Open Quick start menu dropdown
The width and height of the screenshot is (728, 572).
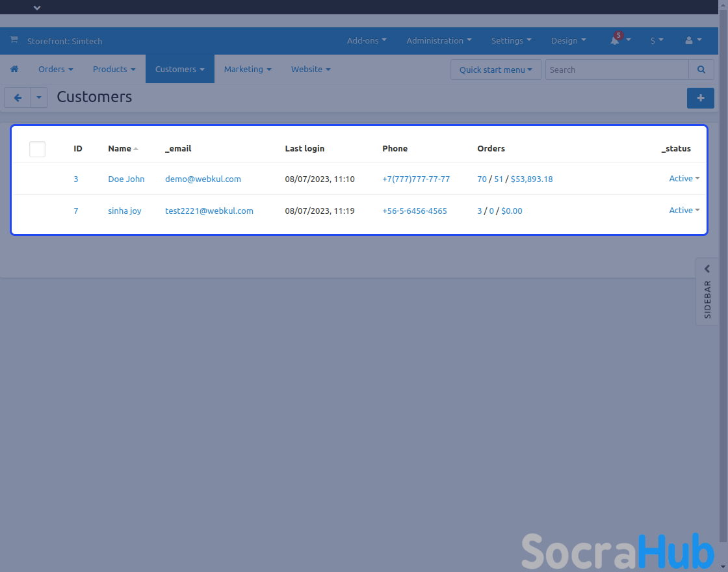pyautogui.click(x=495, y=70)
